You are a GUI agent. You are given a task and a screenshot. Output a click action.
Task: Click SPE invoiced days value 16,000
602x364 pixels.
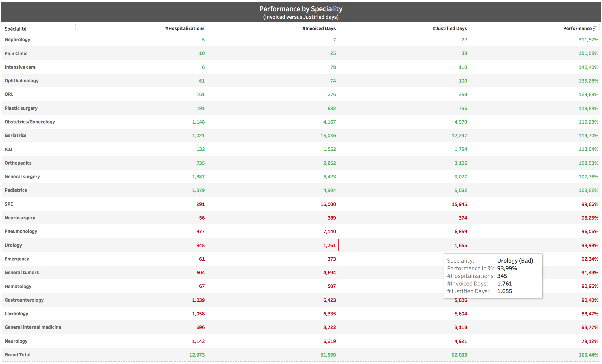(328, 204)
